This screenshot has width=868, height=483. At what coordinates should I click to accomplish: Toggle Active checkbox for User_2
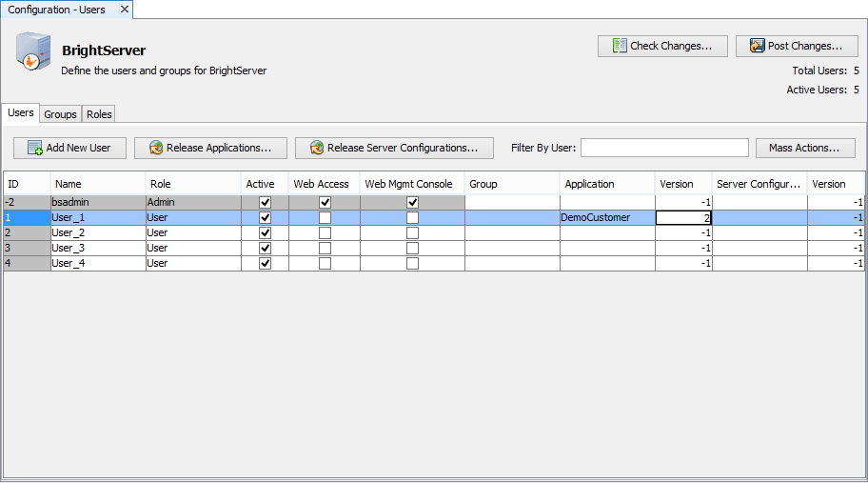265,233
